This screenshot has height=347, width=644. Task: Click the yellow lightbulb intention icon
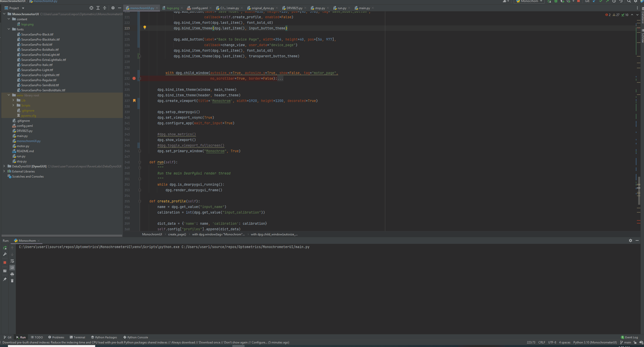[145, 27]
